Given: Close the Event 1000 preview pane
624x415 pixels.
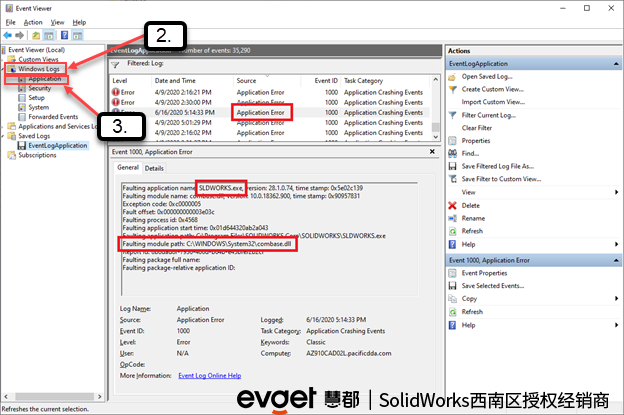Looking at the screenshot, I should [x=432, y=152].
